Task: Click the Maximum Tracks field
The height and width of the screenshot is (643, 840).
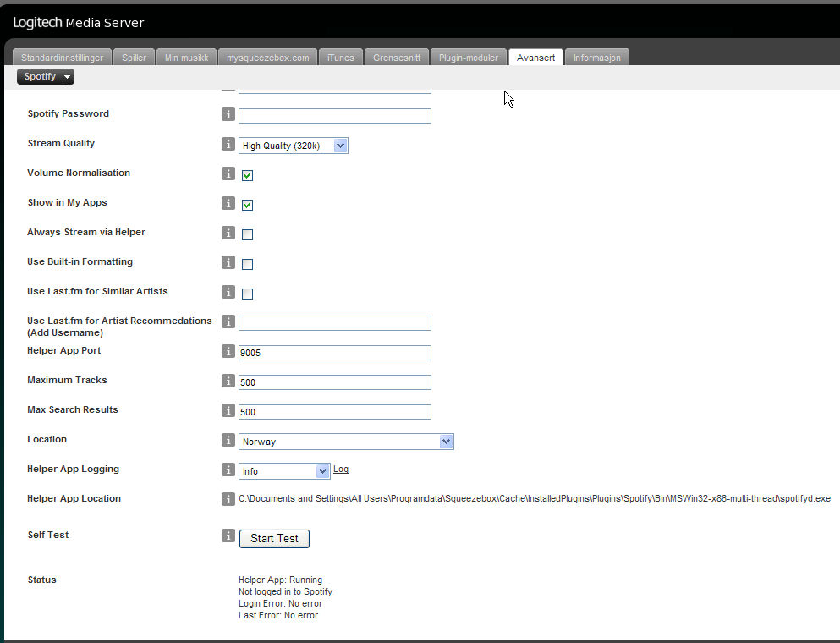Action: point(335,382)
